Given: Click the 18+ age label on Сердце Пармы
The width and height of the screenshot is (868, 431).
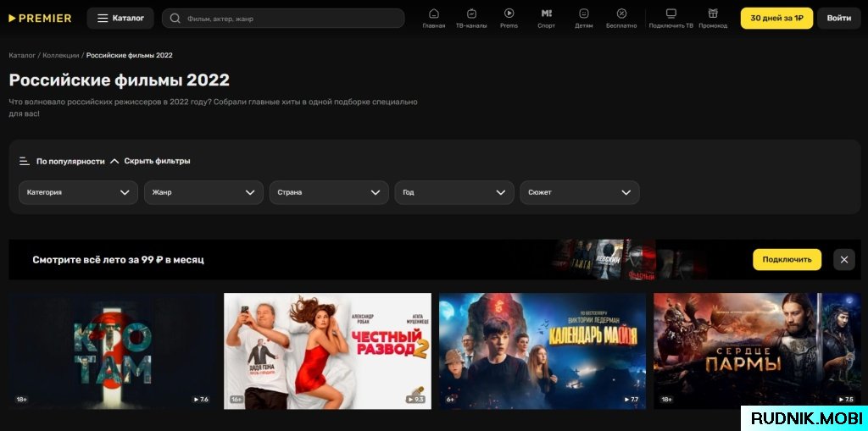Looking at the screenshot, I should click(666, 399).
